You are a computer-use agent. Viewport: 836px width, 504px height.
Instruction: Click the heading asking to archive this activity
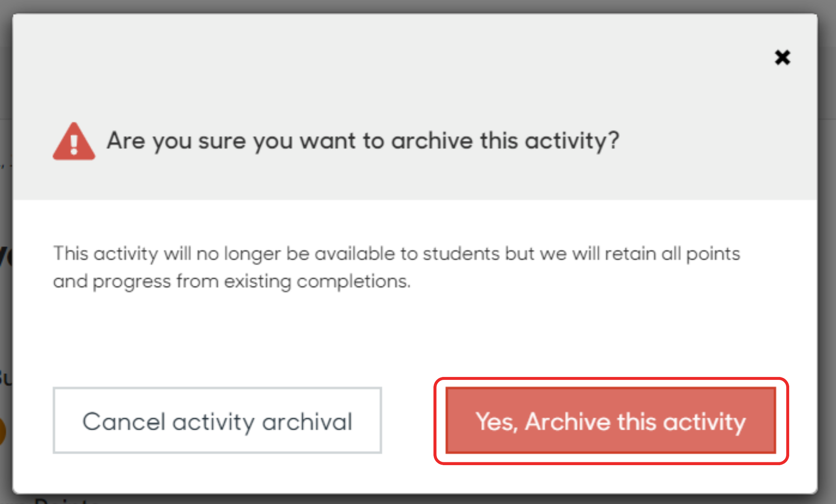[x=363, y=141]
